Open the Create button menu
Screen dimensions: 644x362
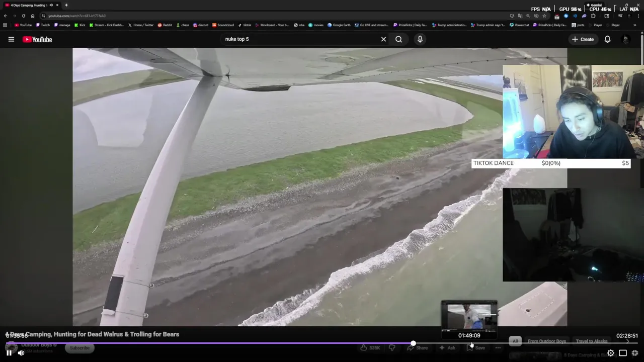point(583,39)
